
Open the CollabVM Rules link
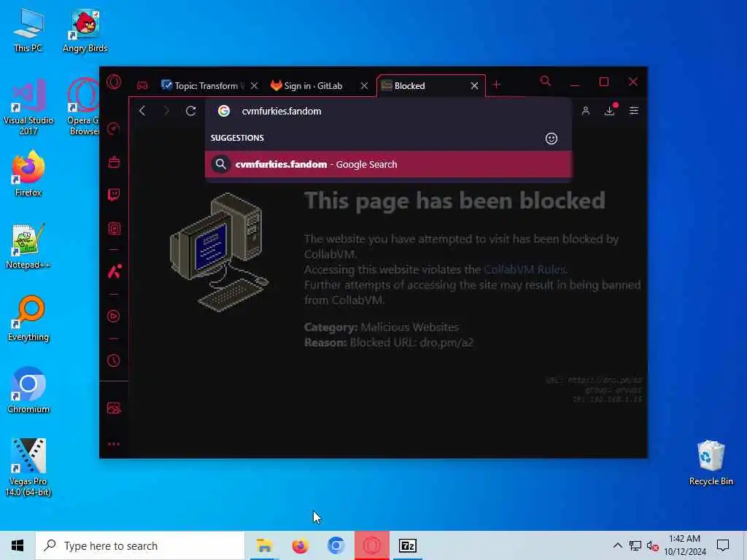click(525, 270)
